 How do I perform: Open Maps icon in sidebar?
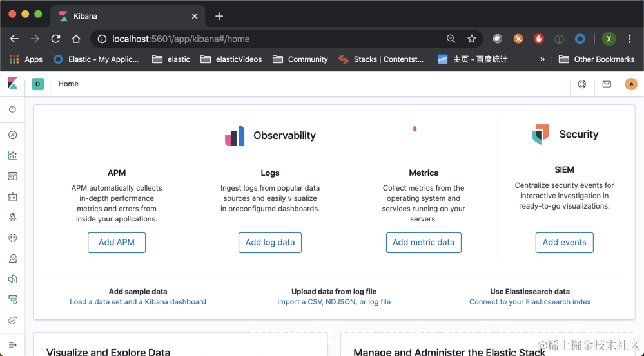(x=13, y=218)
